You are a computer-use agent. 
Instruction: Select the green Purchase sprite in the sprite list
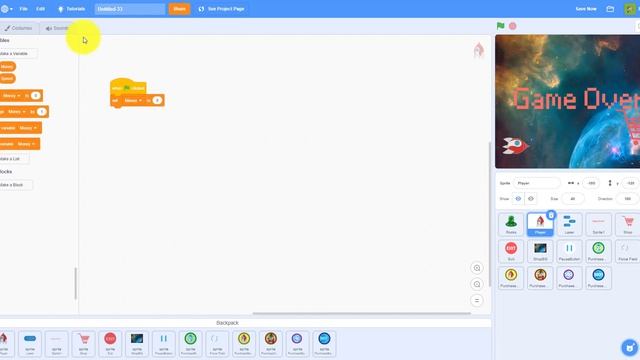[x=598, y=251]
